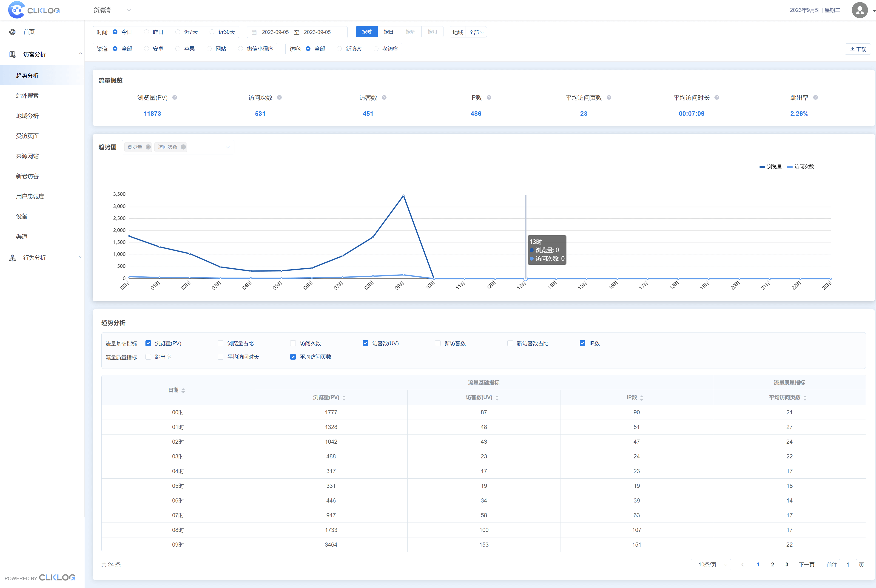
Task: Open 地域分析 in the sidebar
Action: (27, 116)
